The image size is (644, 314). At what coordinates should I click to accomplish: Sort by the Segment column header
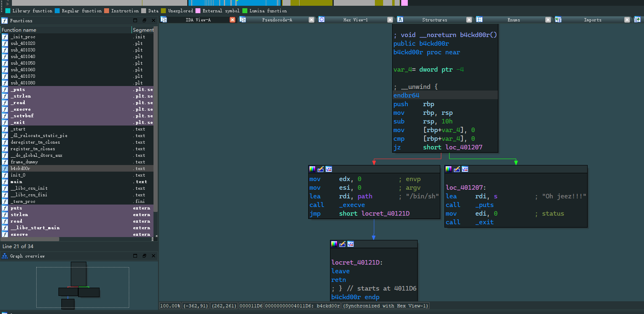point(143,30)
